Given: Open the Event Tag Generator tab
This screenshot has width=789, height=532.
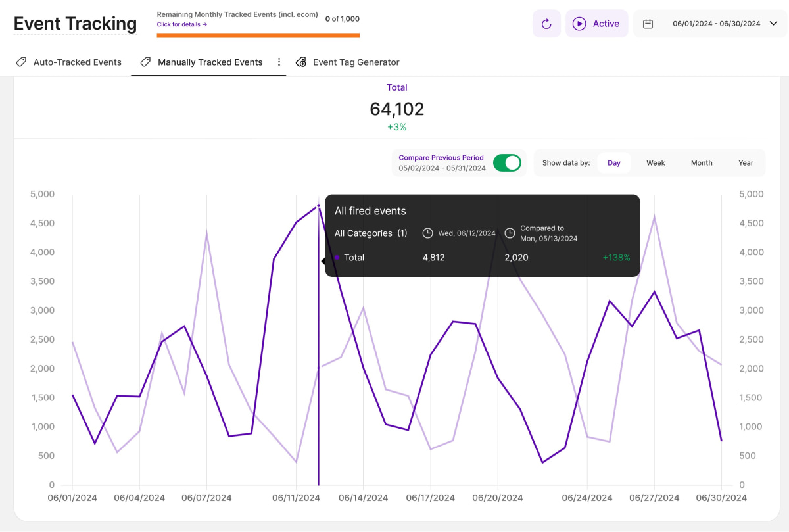Looking at the screenshot, I should tap(356, 62).
